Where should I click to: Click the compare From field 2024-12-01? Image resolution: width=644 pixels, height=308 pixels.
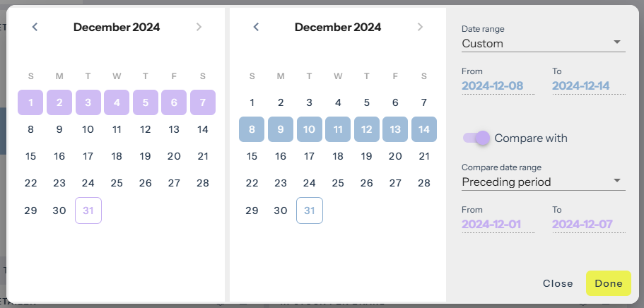point(498,225)
